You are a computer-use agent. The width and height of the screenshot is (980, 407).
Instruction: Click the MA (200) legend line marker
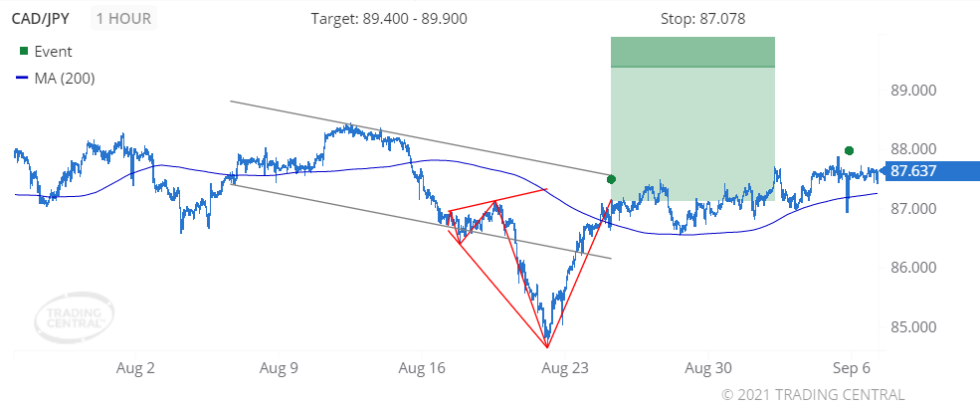(x=24, y=79)
